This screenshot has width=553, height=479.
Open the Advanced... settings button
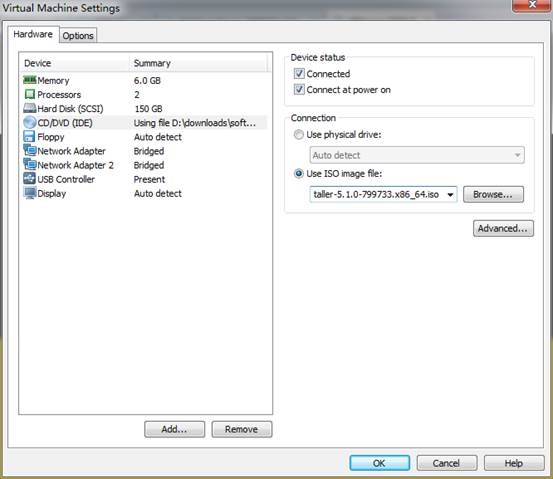pyautogui.click(x=503, y=228)
